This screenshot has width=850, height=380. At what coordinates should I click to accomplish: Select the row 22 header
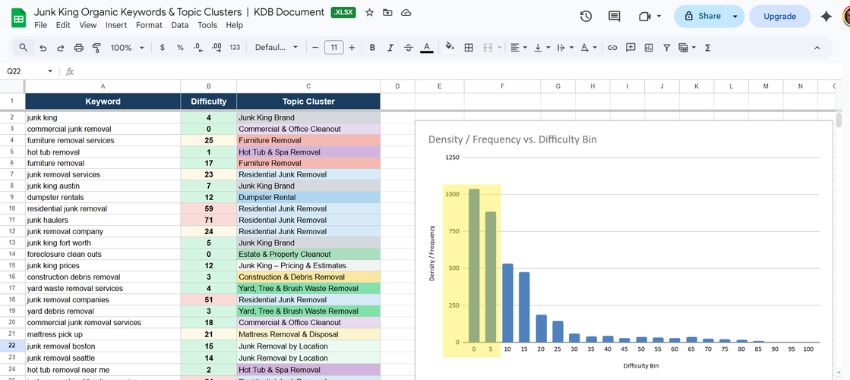coord(12,346)
